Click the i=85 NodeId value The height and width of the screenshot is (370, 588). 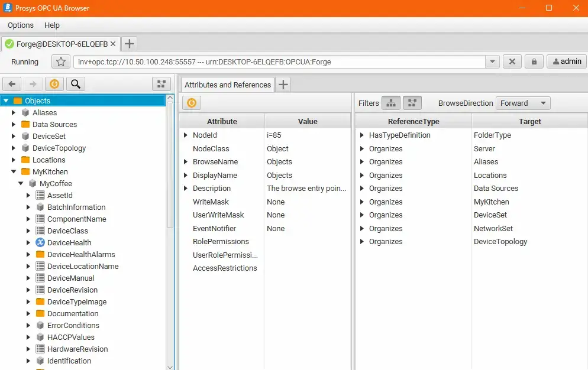(274, 135)
